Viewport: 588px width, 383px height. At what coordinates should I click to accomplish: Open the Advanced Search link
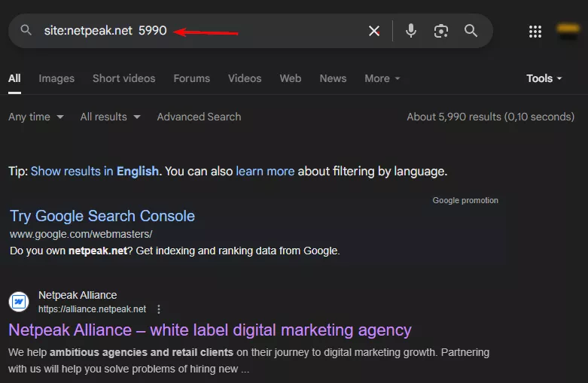coord(199,117)
